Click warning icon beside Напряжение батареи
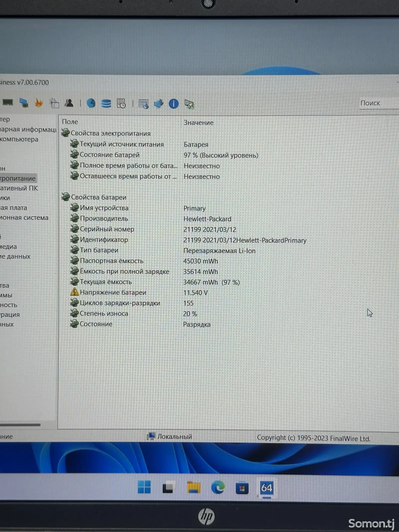 tap(74, 292)
